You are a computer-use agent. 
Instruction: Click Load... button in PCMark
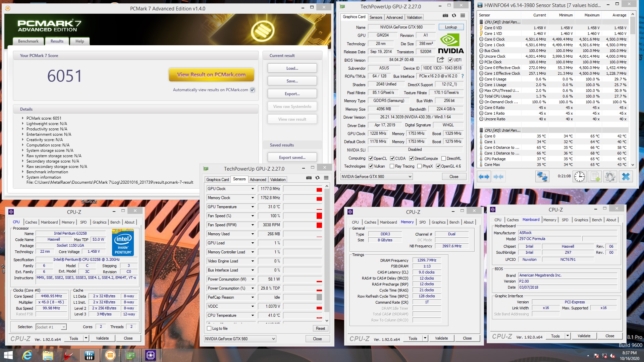292,68
